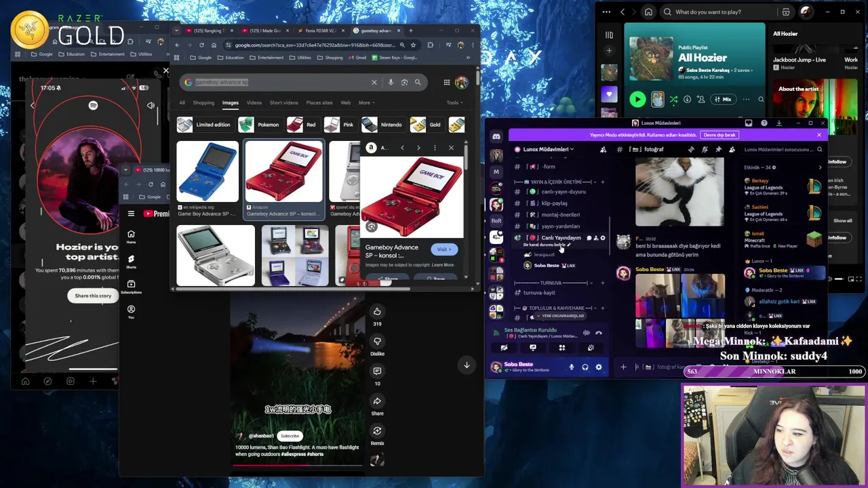Open Your Library in Spotify sidebar
Image resolution: width=868 pixels, height=488 pixels.
point(609,35)
